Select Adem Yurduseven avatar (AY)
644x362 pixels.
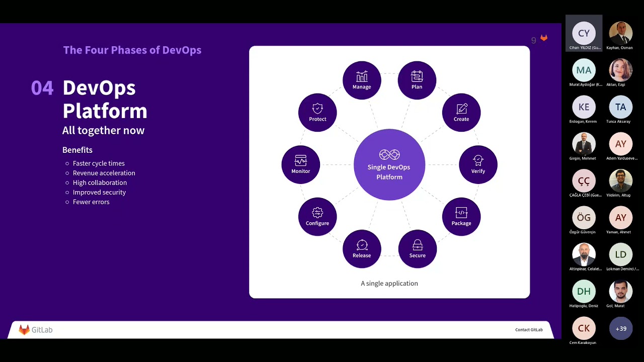[x=621, y=144]
